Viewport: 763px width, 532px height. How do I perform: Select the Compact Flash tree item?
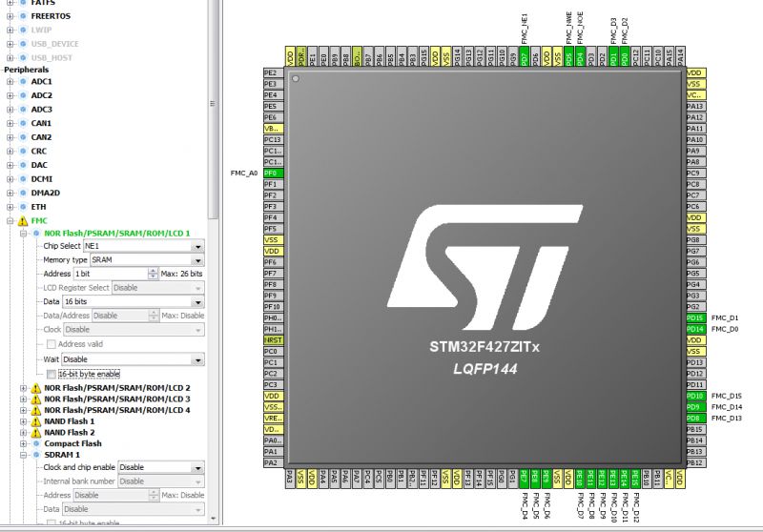point(73,443)
